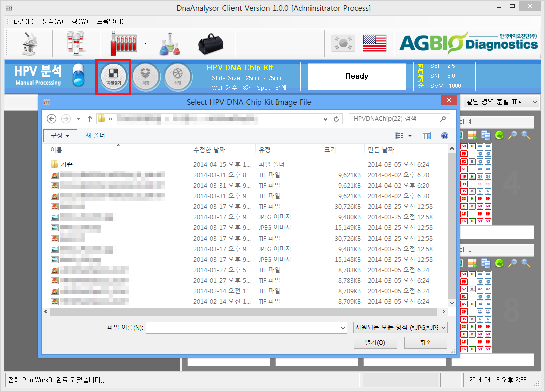Select the red ampoule kit toolbar icon
The width and height of the screenshot is (545, 392).
[124, 43]
